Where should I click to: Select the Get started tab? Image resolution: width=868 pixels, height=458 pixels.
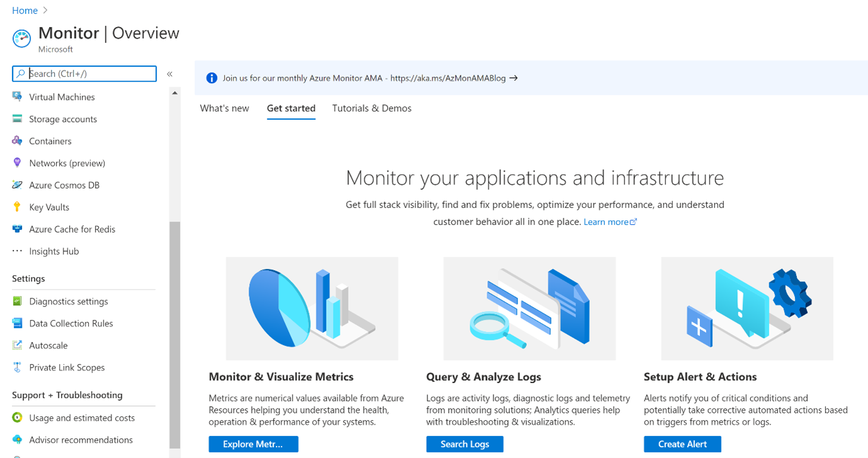tap(291, 108)
